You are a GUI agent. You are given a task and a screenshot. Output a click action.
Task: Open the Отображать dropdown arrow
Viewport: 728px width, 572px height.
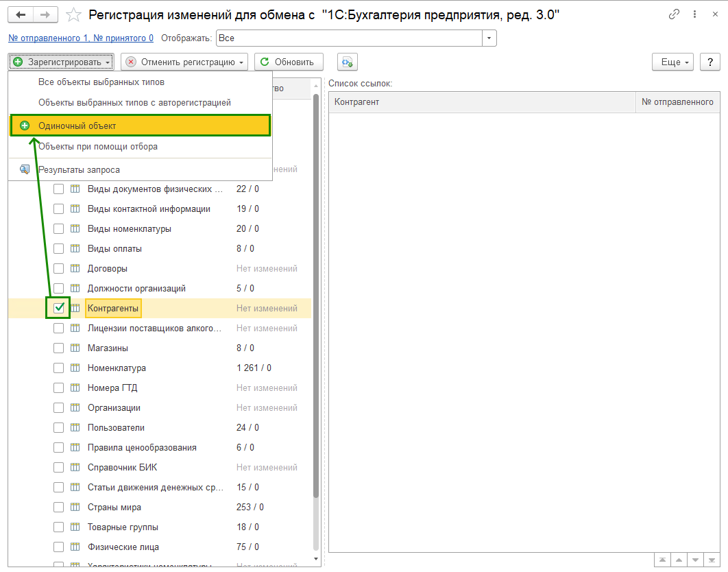pos(489,38)
